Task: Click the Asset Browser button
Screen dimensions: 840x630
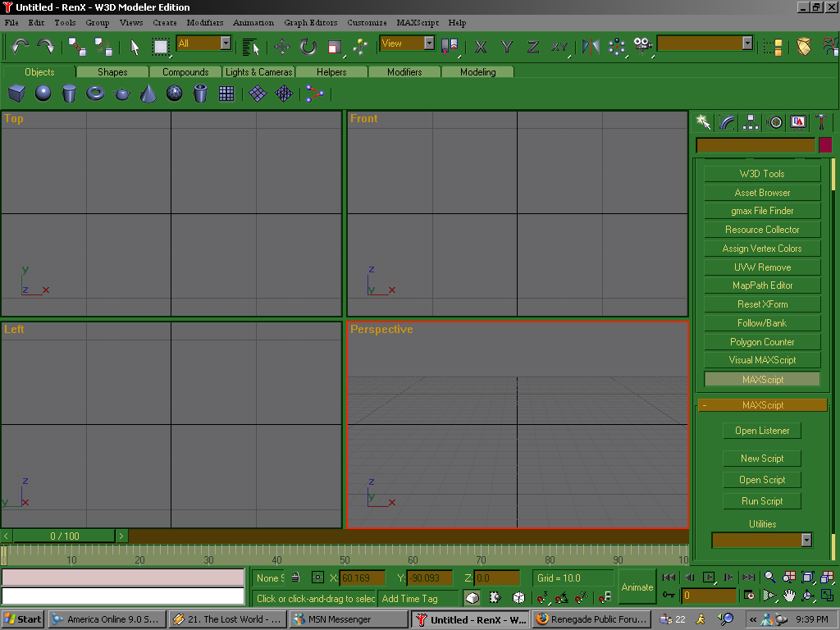Action: pos(762,193)
